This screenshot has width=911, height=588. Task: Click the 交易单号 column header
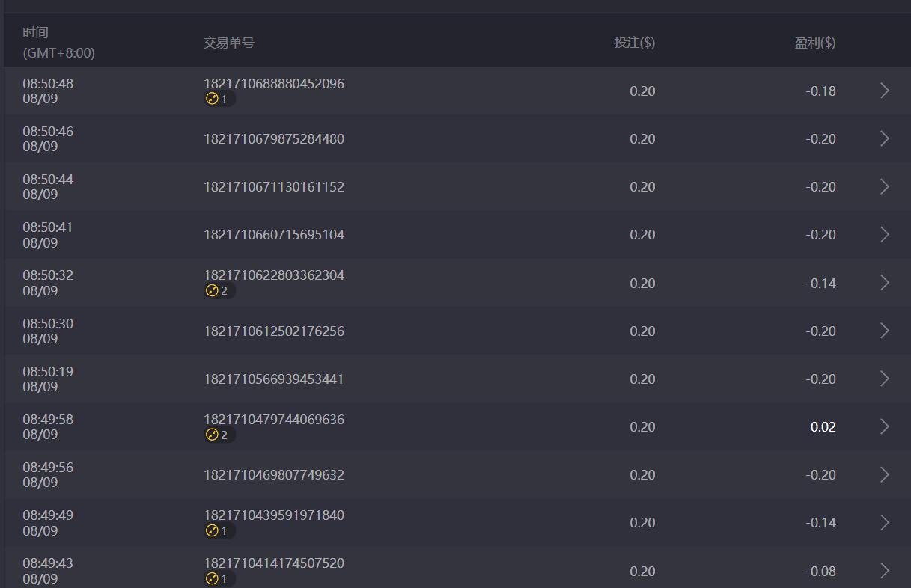(228, 43)
